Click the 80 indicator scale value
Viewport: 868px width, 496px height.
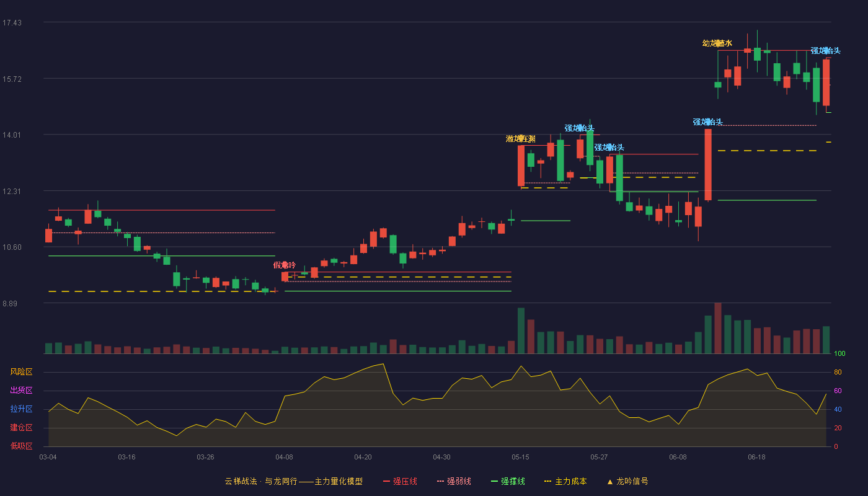point(838,373)
